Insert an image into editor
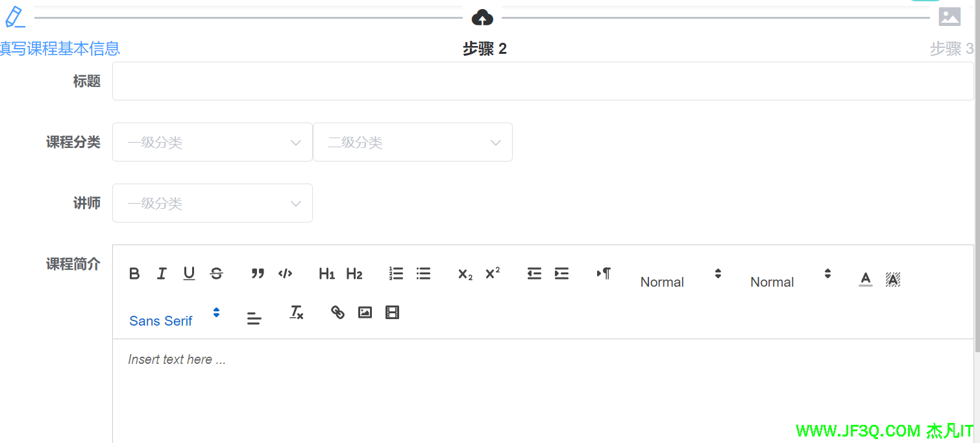The image size is (980, 443). (365, 313)
